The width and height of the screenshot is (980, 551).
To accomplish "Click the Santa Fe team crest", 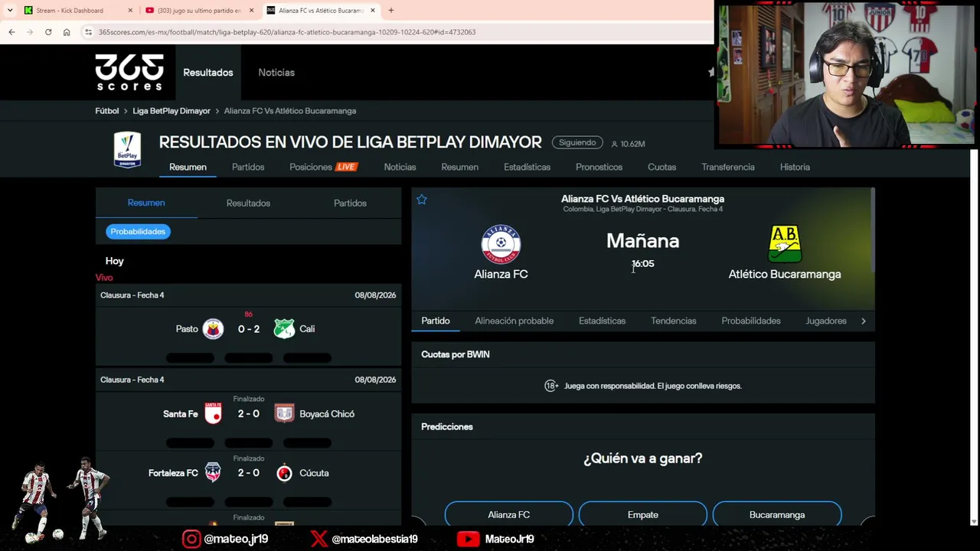I will coord(213,414).
